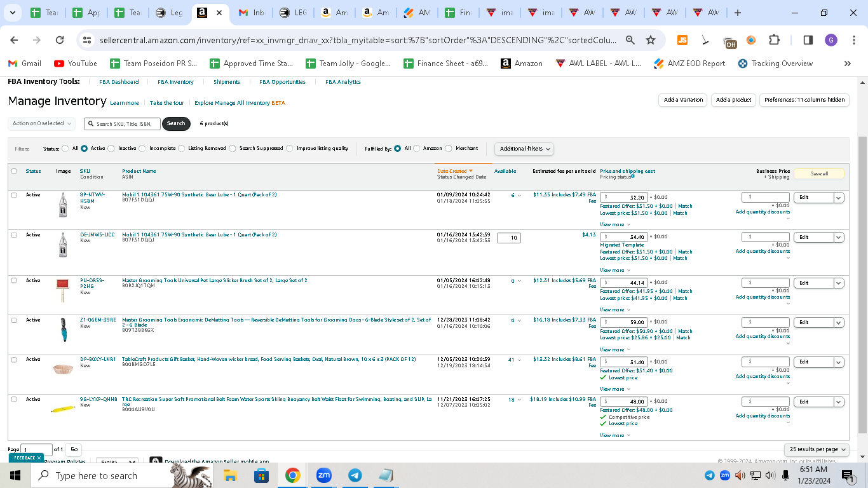The image size is (868, 488).
Task: Open the Action on 0 selected dropdown
Action: [41, 123]
